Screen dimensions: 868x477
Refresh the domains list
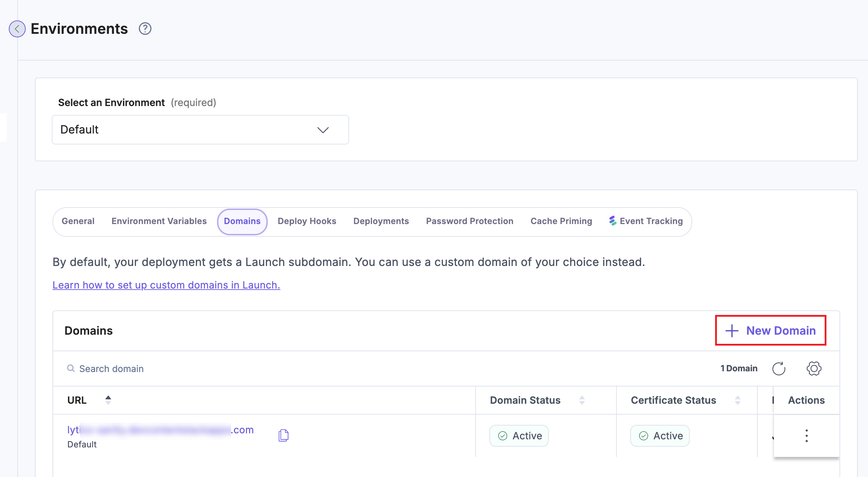(779, 368)
